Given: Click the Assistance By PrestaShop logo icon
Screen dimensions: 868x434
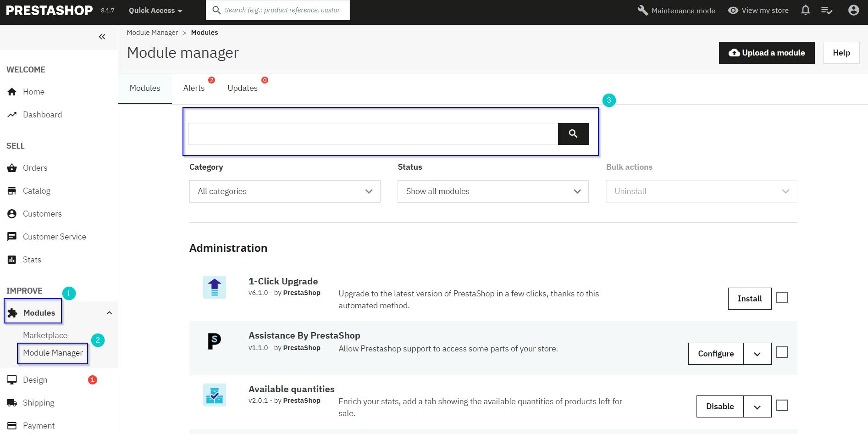Looking at the screenshot, I should 215,341.
